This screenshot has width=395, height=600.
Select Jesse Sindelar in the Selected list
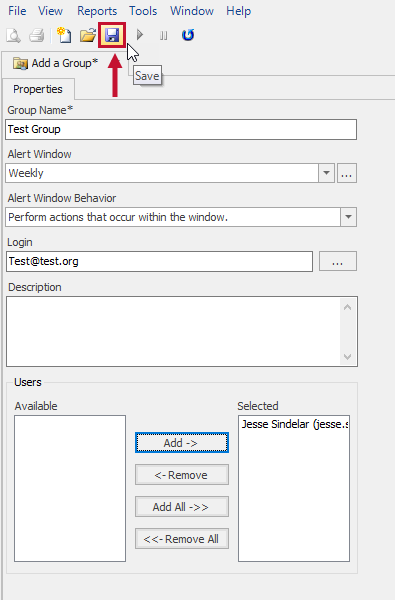pos(294,424)
